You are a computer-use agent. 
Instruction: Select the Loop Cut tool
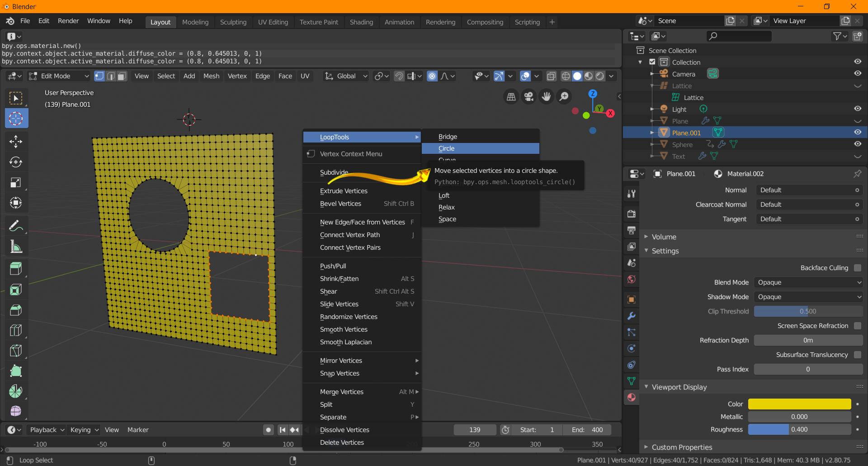(16, 330)
